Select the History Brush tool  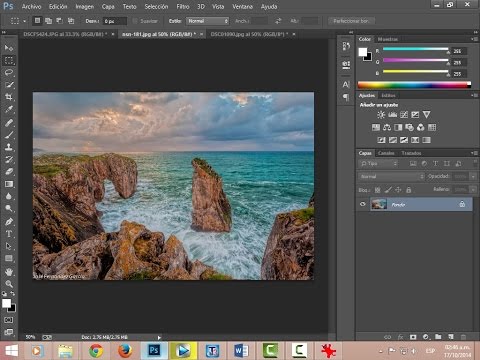coord(9,159)
